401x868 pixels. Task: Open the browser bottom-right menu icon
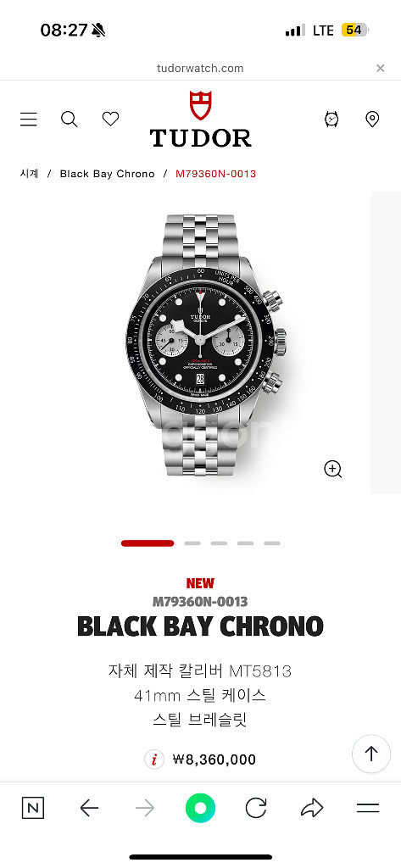(x=368, y=808)
